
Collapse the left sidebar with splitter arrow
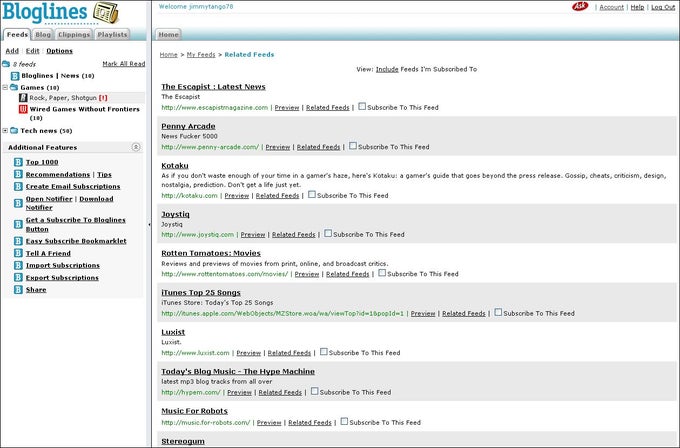149,225
